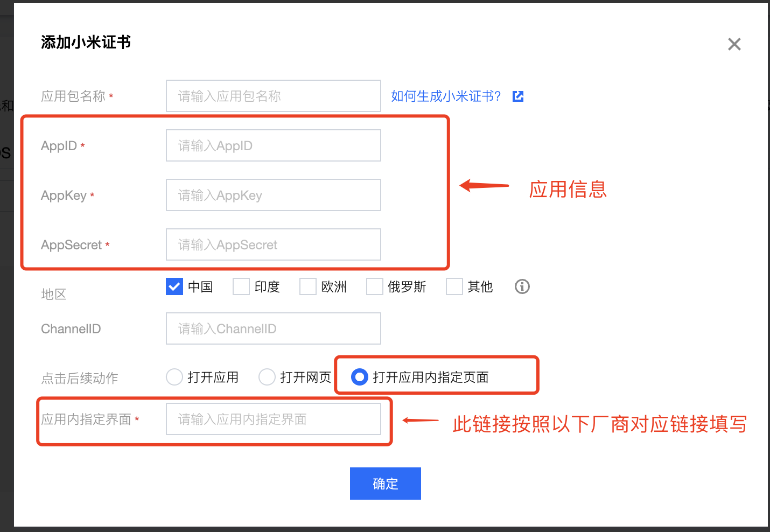Image resolution: width=770 pixels, height=532 pixels.
Task: Focus the ChannelID input field
Action: 274,328
